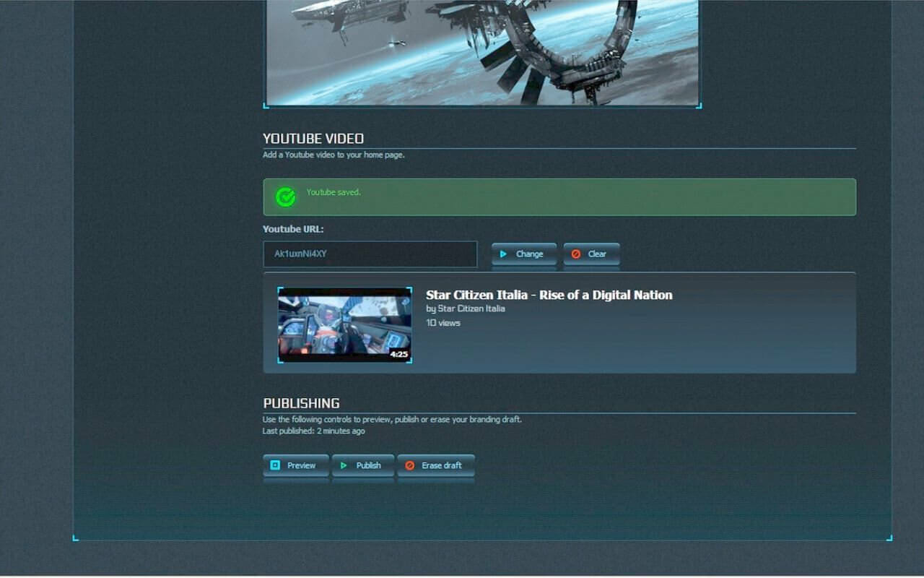Click the "Last published: 2 minutes ago" text
The height and width of the screenshot is (578, 924).
(x=313, y=431)
